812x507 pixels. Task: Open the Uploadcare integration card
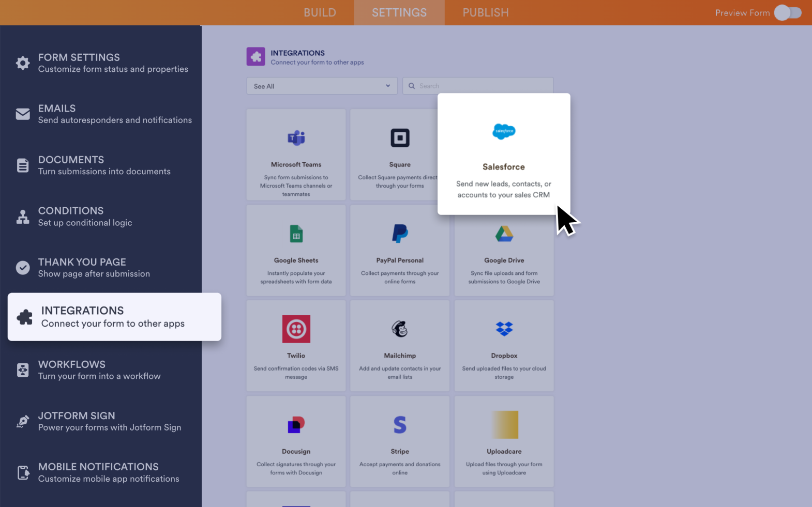coord(504,441)
